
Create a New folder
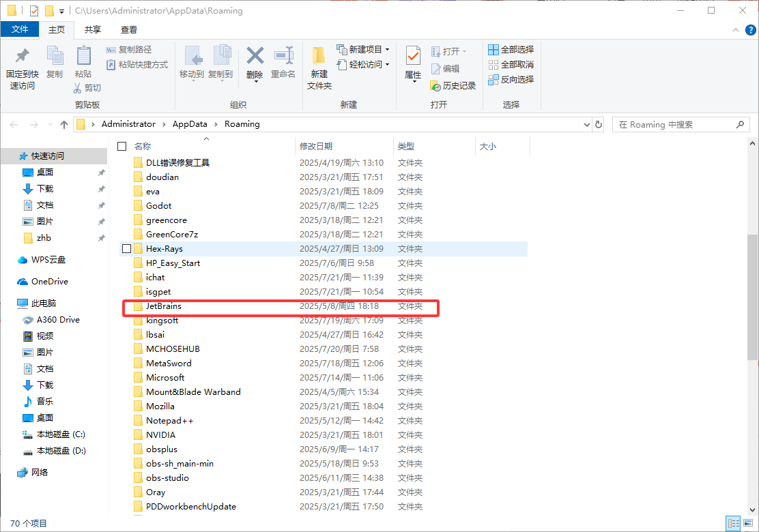click(319, 68)
